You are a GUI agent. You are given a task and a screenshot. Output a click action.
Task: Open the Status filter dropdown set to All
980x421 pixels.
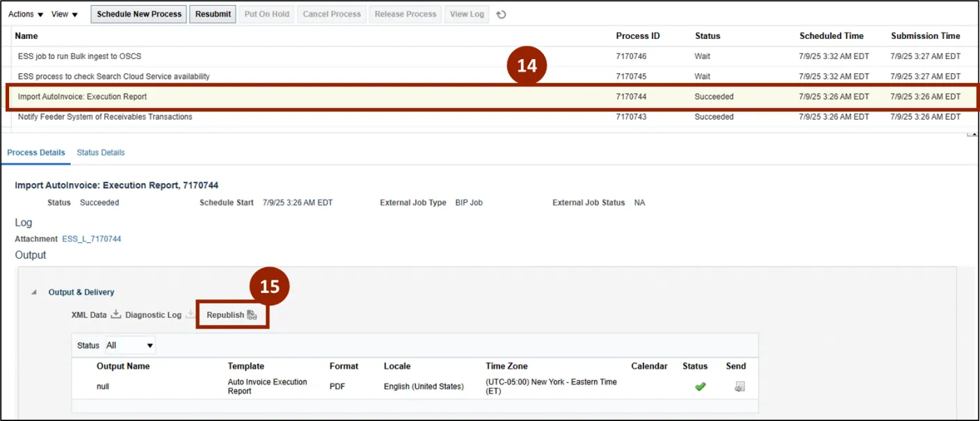(130, 346)
